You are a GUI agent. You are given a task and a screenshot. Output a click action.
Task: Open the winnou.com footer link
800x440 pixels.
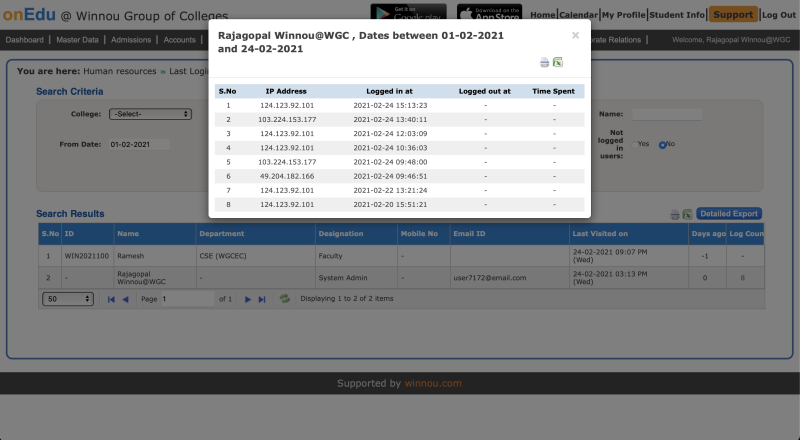coord(433,383)
